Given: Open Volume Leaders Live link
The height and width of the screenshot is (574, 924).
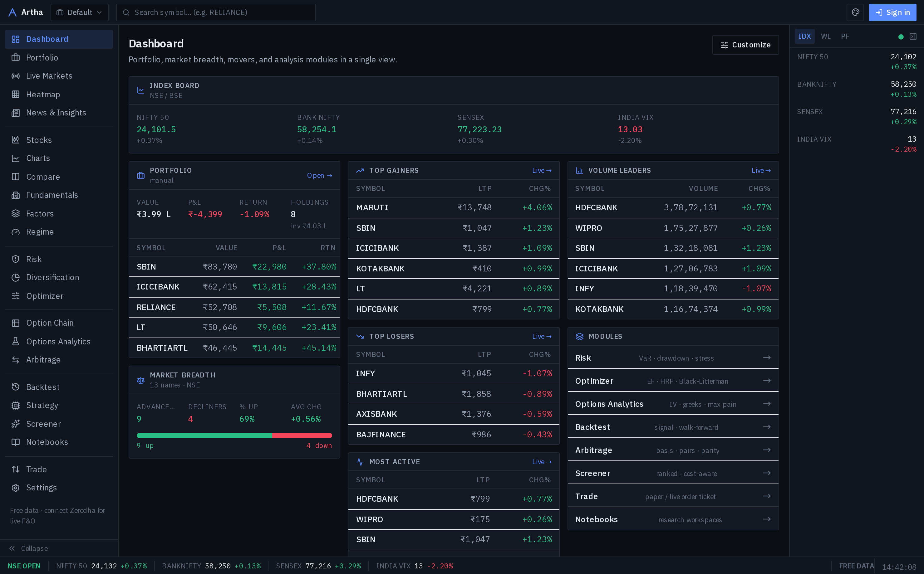Looking at the screenshot, I should [761, 170].
